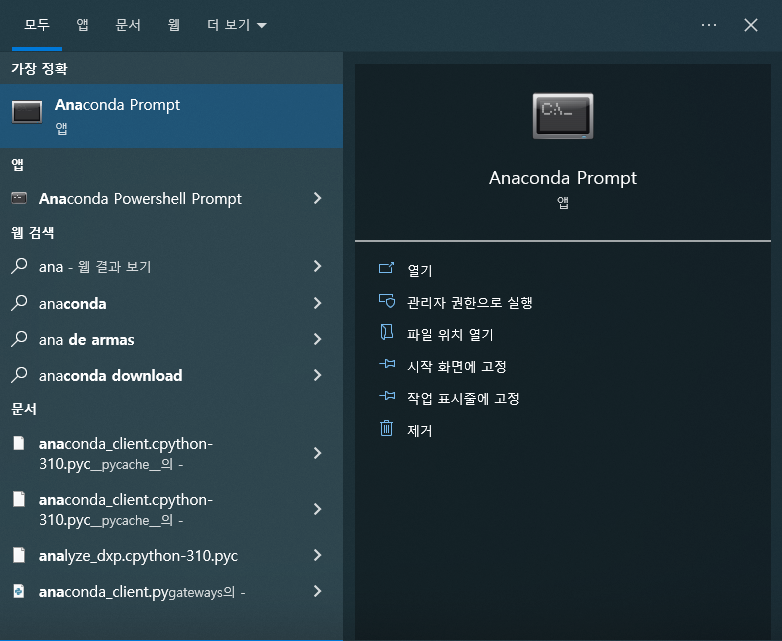Switch to the 웹 tab
Screen dimensions: 782x641
tap(174, 25)
